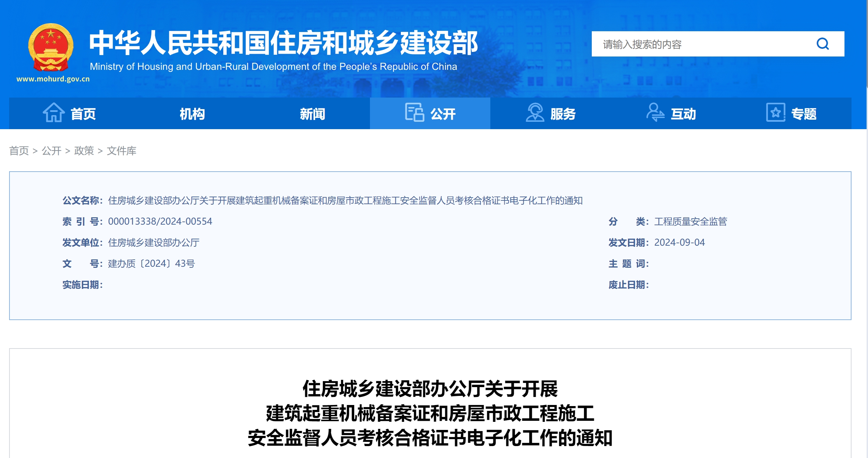Go to 首页 in breadcrumb
The width and height of the screenshot is (868, 458).
tap(19, 151)
